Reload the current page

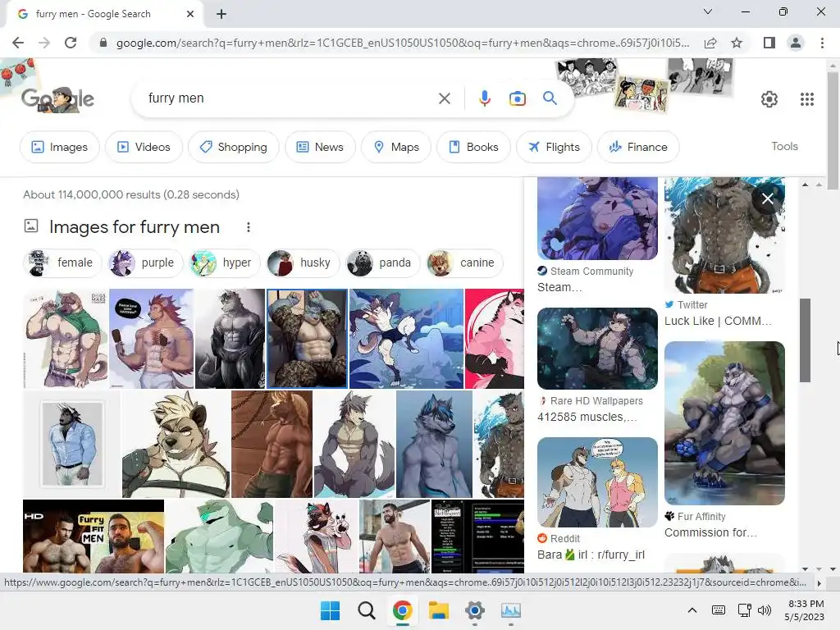pyautogui.click(x=71, y=43)
